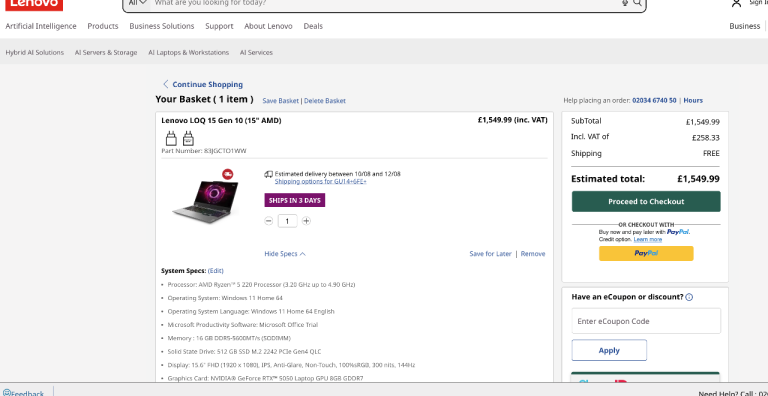
Task: Click the Microsoft Office Trial spec line
Action: tap(242, 324)
